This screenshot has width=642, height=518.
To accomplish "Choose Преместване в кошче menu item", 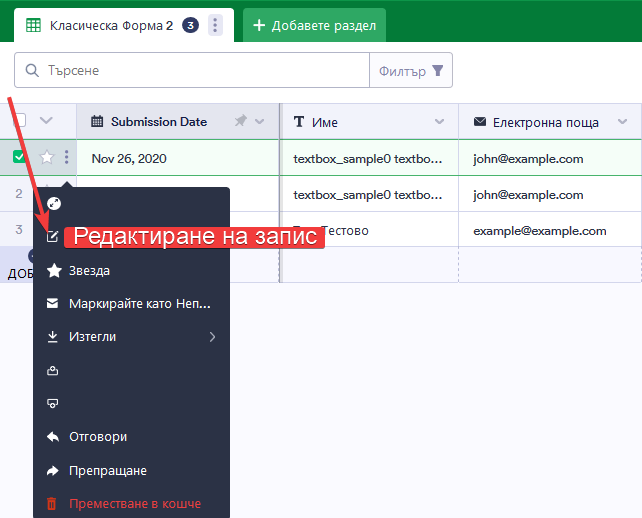I will 131,504.
